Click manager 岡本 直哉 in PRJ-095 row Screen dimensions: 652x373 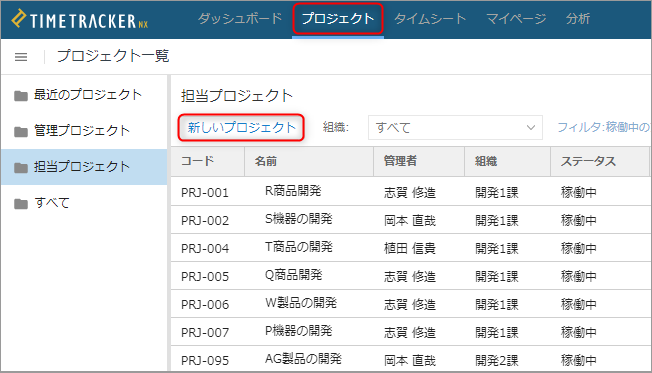pyautogui.click(x=410, y=361)
